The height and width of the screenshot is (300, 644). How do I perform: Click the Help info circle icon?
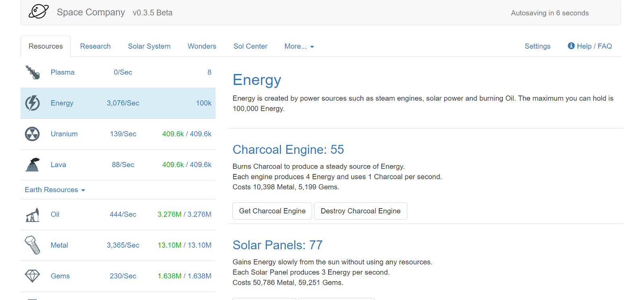571,46
